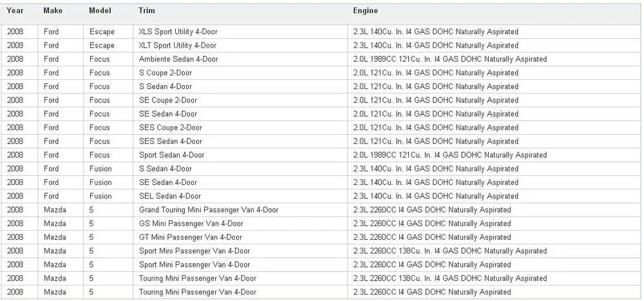Select the Fusion S Sedan 4-Door trim
The height and width of the screenshot is (301, 644).
pyautogui.click(x=165, y=169)
